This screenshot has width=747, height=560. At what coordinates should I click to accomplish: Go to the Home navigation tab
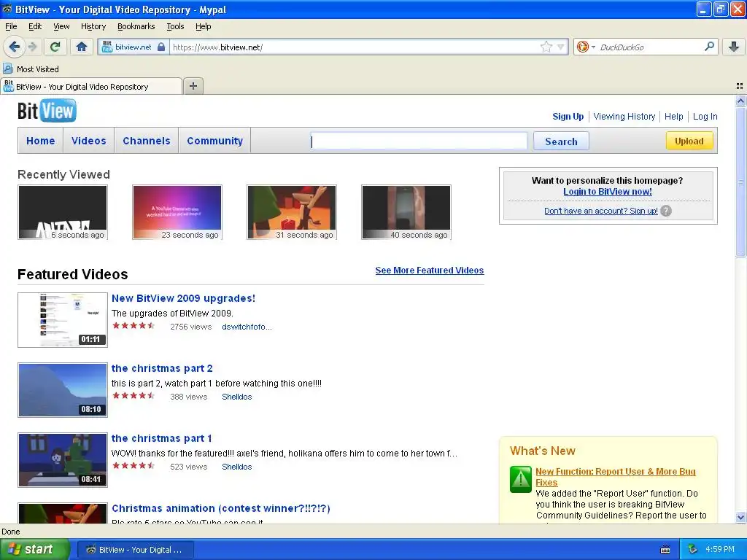tap(41, 141)
